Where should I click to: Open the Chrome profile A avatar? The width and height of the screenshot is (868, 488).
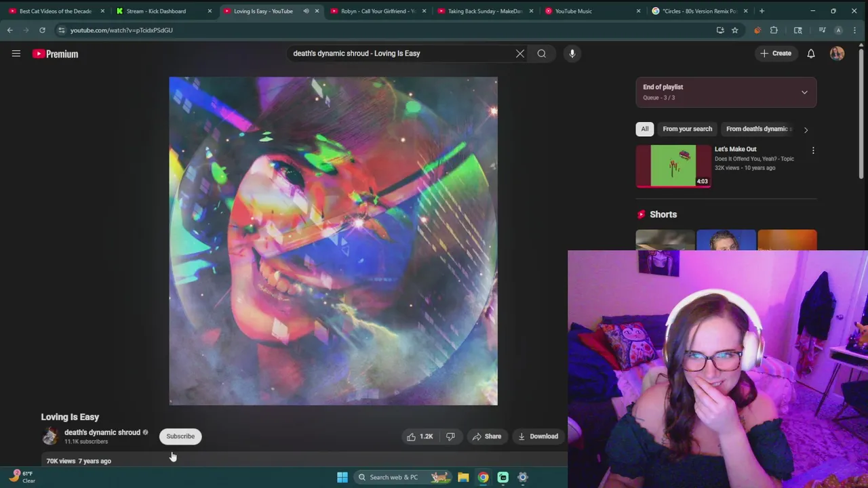click(839, 30)
